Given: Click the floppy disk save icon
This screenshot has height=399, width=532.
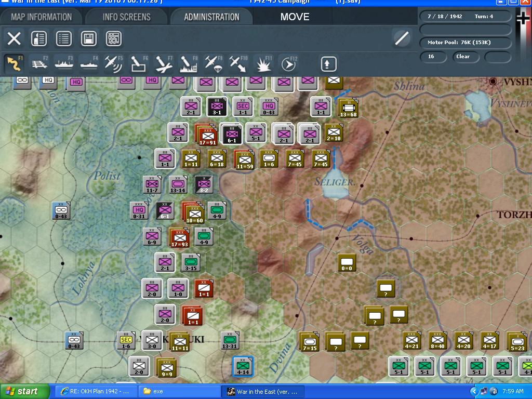Looking at the screenshot, I should point(88,38).
